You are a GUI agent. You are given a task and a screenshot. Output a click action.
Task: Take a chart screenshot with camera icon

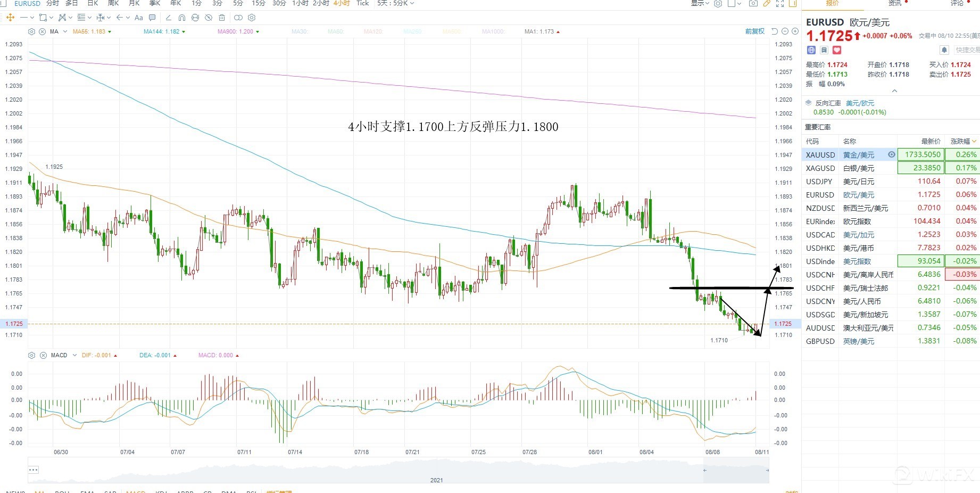pos(753,4)
